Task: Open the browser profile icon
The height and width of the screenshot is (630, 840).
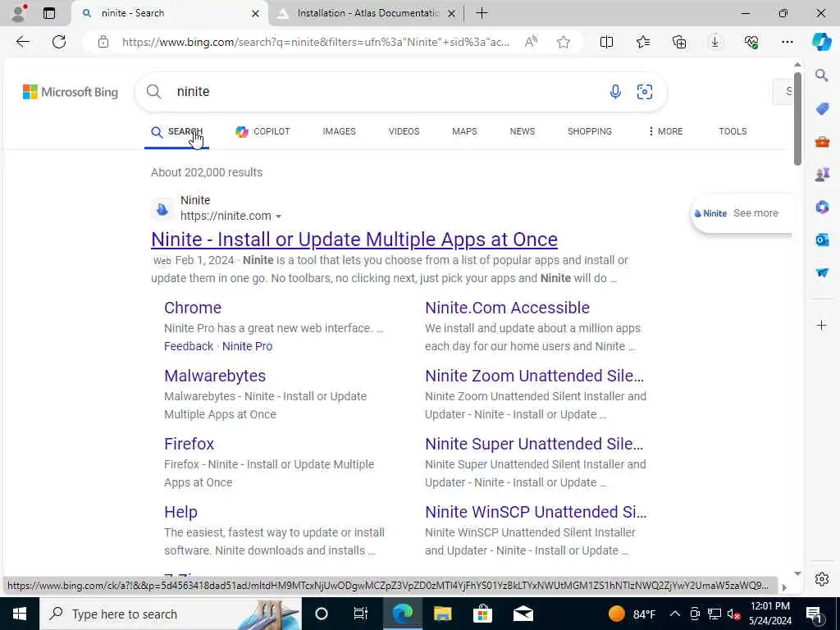Action: click(x=19, y=13)
